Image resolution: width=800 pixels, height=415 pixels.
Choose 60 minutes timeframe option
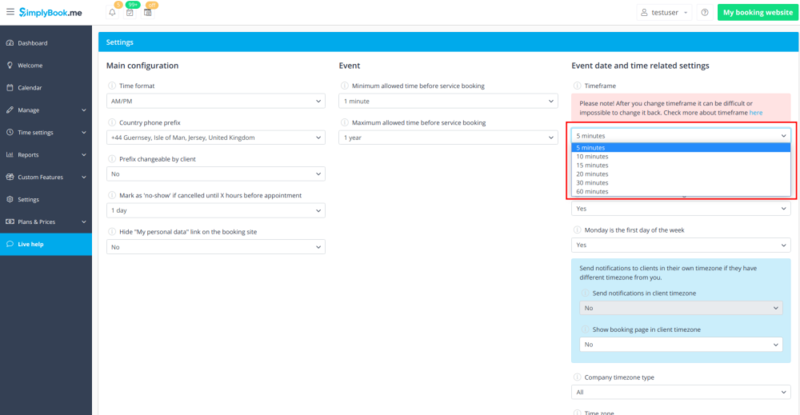click(592, 191)
